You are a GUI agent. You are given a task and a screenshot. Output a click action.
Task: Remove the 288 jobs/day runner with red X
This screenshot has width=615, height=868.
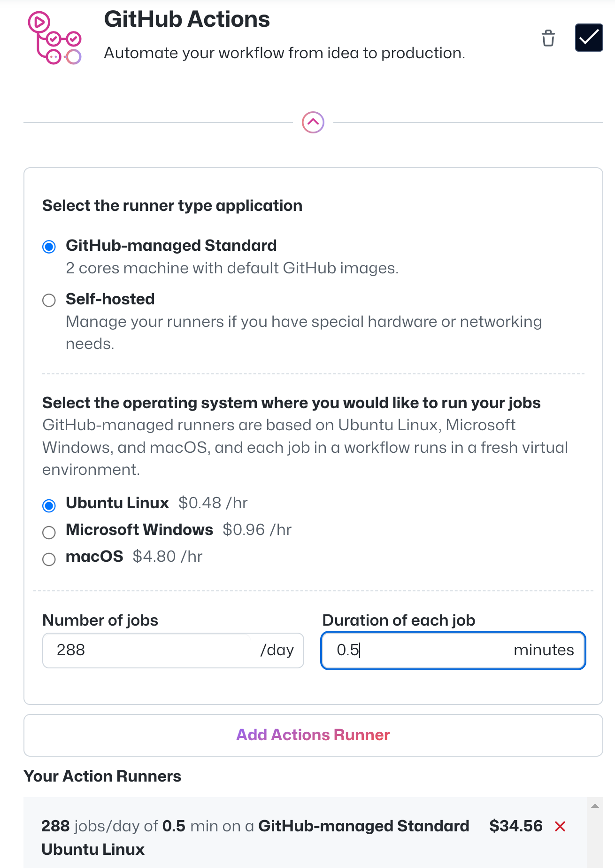pos(560,826)
